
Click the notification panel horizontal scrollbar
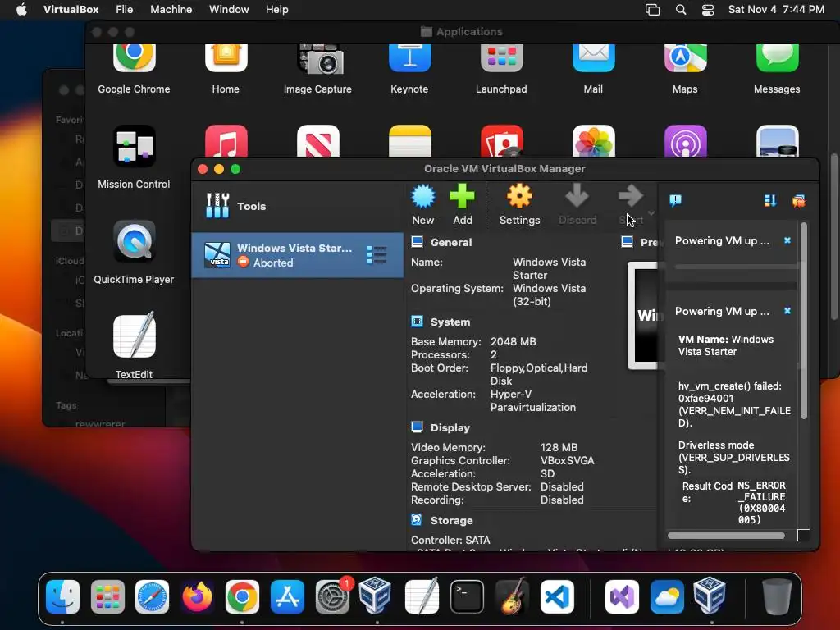click(726, 535)
